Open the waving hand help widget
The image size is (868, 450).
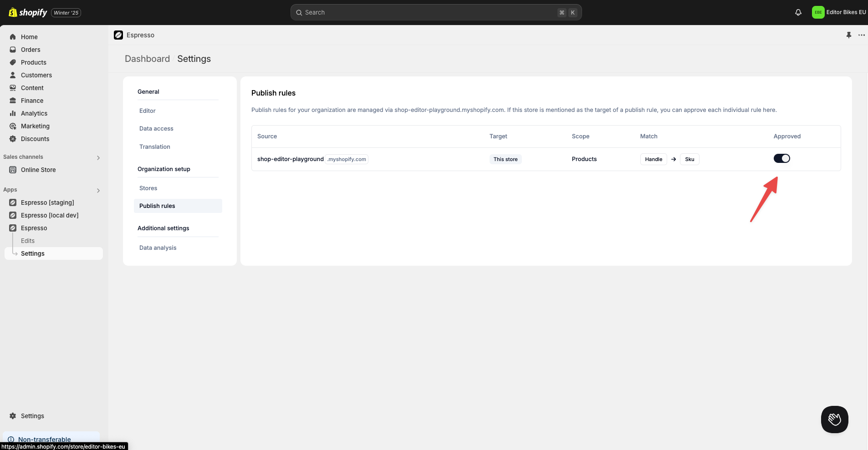tap(834, 419)
